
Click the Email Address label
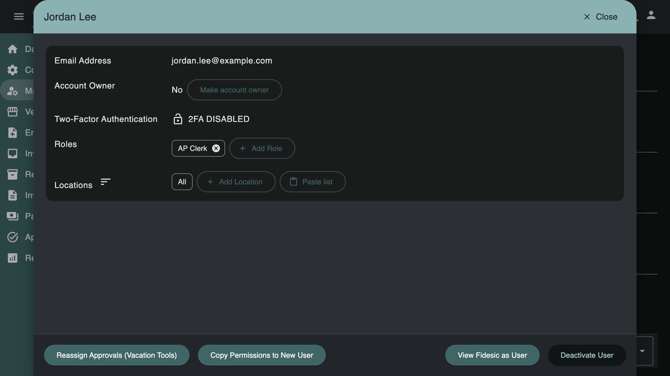(x=82, y=61)
